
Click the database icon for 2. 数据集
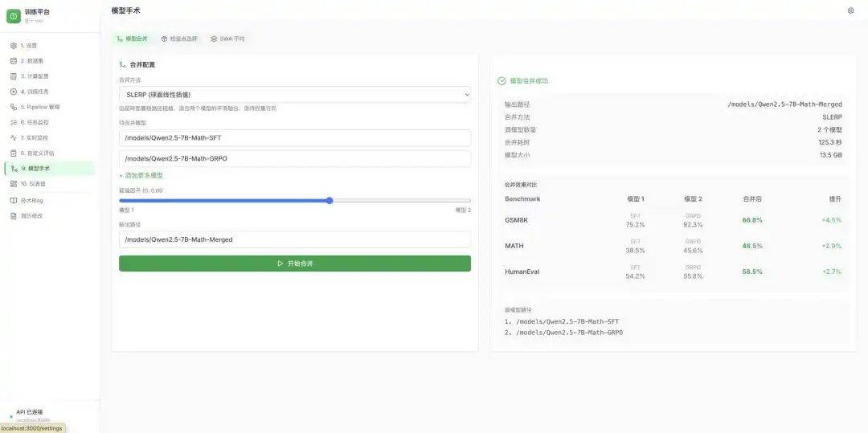point(13,61)
